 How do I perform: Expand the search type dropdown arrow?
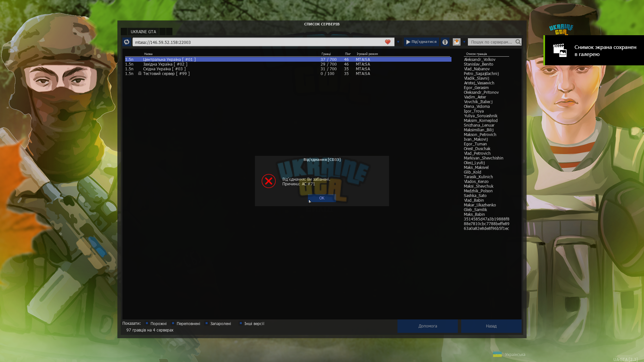pos(464,42)
